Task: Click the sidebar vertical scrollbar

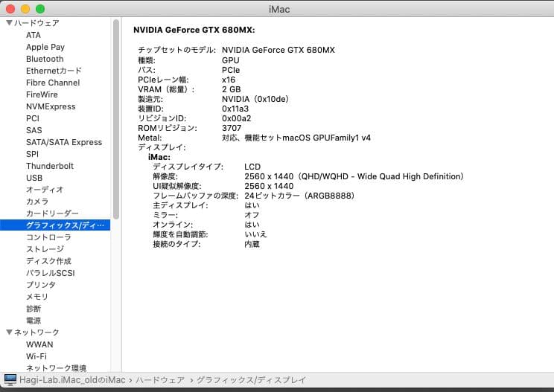Action: coord(116,119)
